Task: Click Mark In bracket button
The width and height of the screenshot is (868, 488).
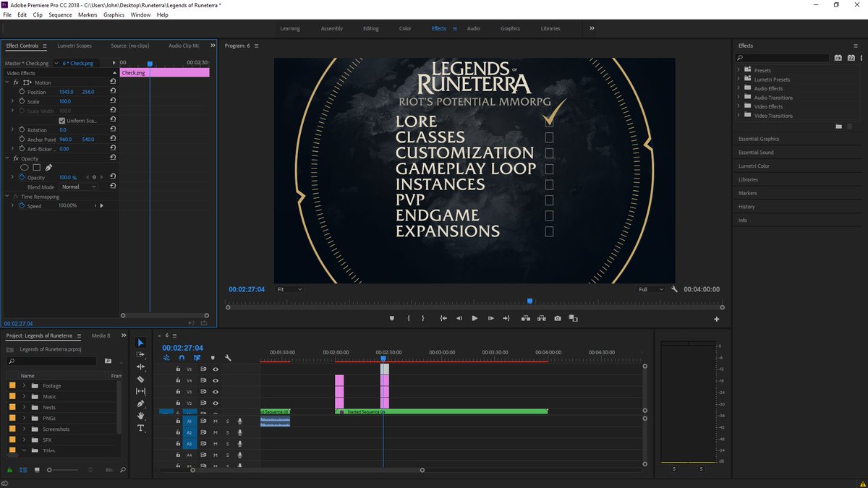Action: [409, 318]
